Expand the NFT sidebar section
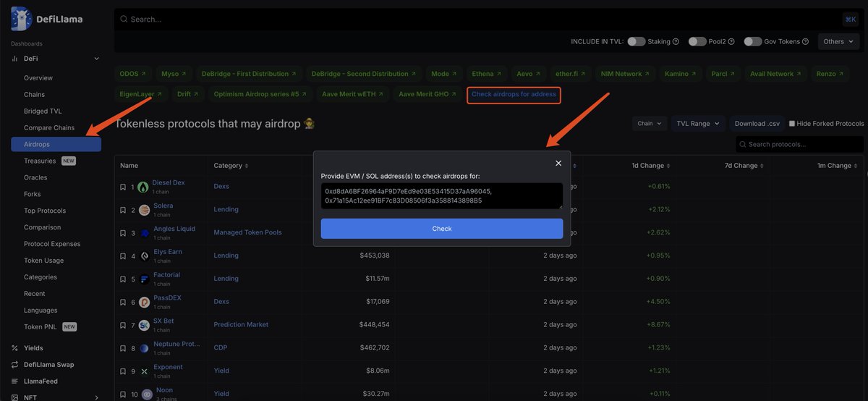This screenshot has height=401, width=868. click(96, 397)
